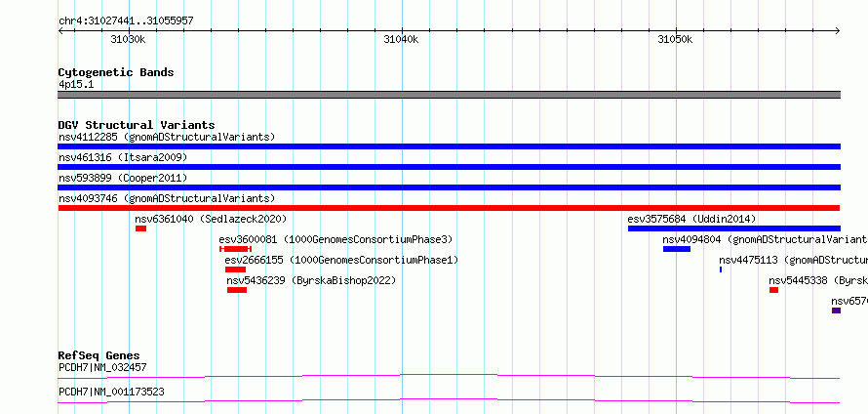Click the nsv4112285 blue variant bar
The image size is (868, 414).
coord(449,146)
